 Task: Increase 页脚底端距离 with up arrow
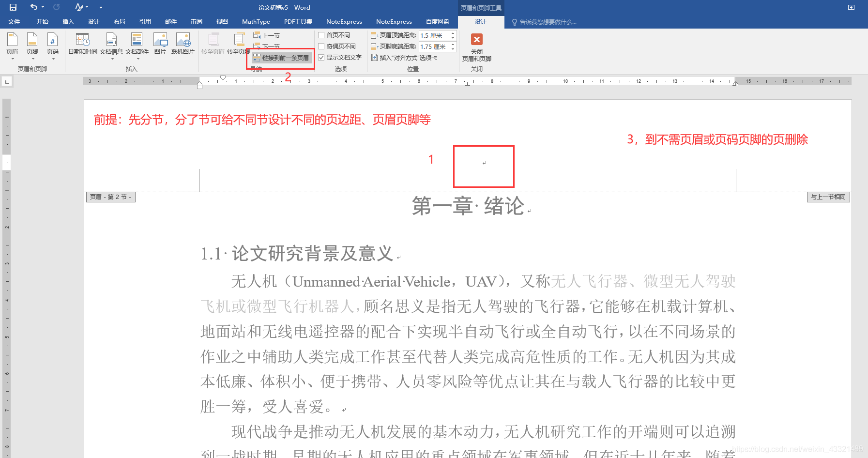[x=453, y=45]
